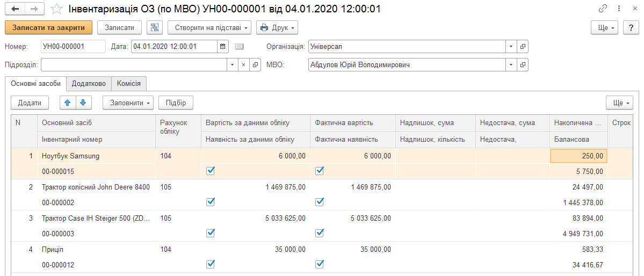Switch to Комісія tab
644x276 pixels.
pyautogui.click(x=129, y=83)
